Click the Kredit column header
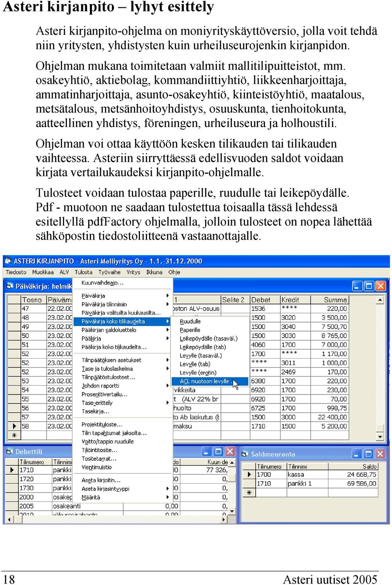 tap(295, 300)
